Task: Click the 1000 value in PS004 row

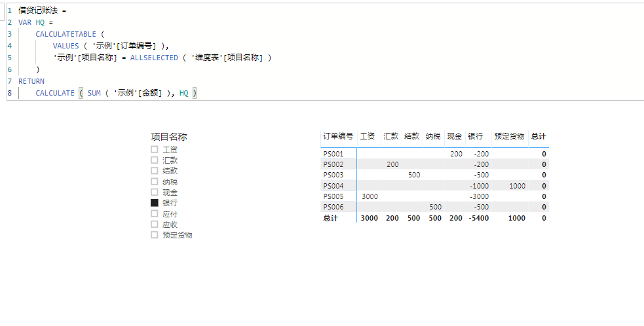Action: 517,186
